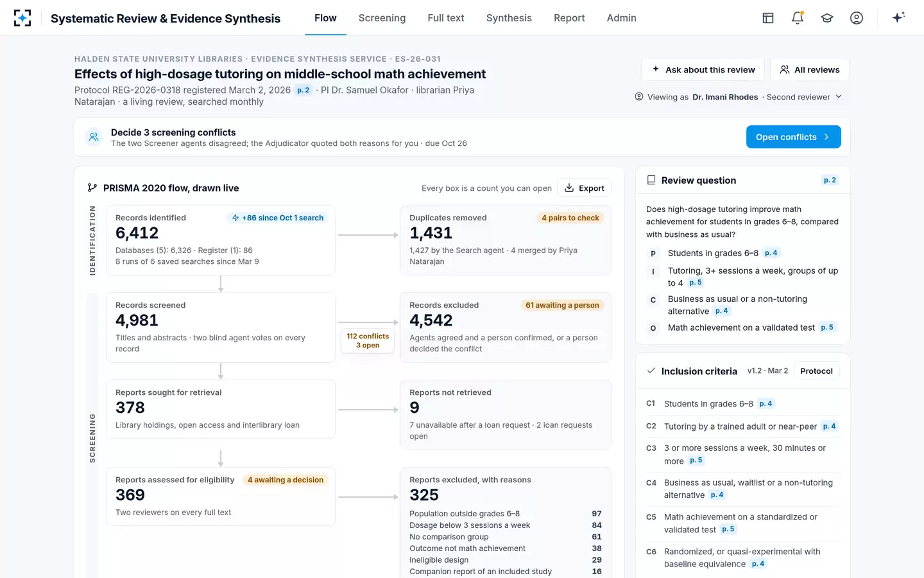Open the 4 awaiting a decision badge
The image size is (924, 578).
click(285, 480)
